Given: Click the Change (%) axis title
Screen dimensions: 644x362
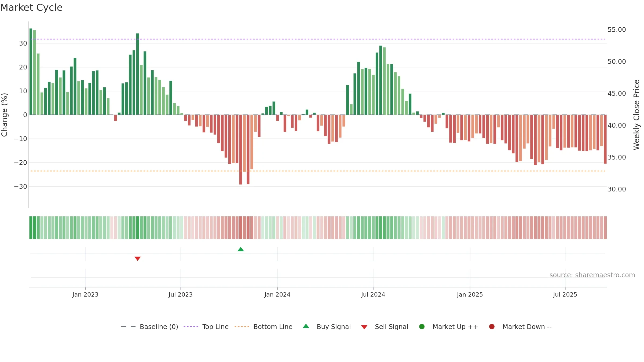Looking at the screenshot, I should [x=4, y=115].
